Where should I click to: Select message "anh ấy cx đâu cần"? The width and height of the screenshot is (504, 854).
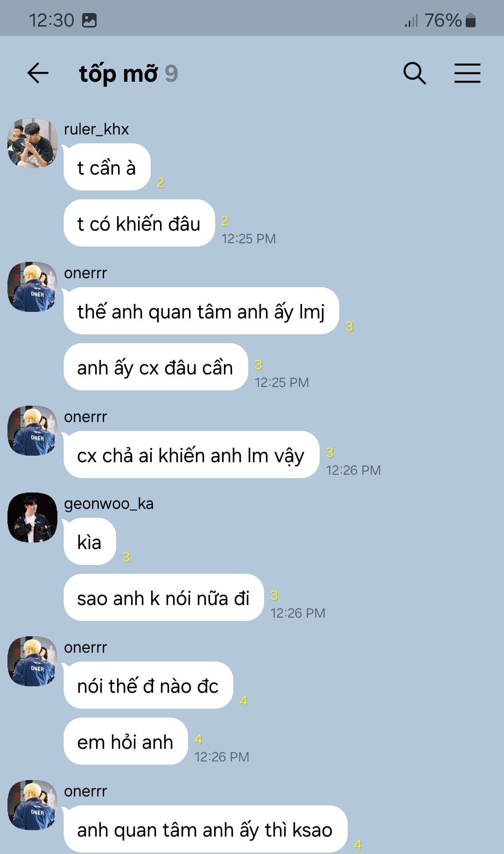155,367
